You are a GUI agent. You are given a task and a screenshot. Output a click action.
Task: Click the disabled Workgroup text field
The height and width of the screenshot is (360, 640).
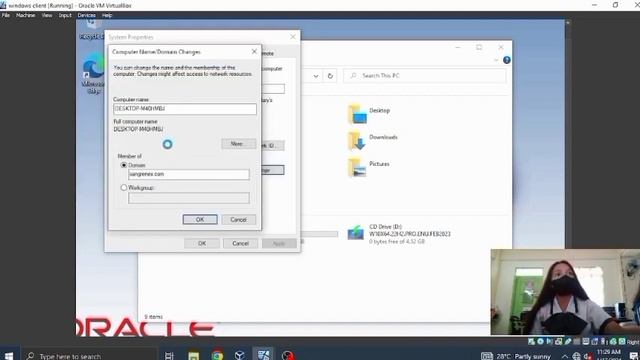pos(189,198)
